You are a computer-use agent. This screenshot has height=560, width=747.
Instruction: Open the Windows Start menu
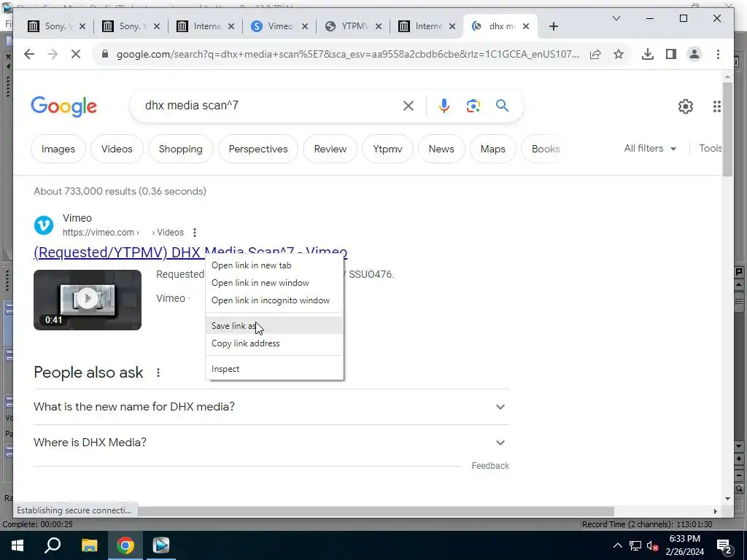(18, 545)
